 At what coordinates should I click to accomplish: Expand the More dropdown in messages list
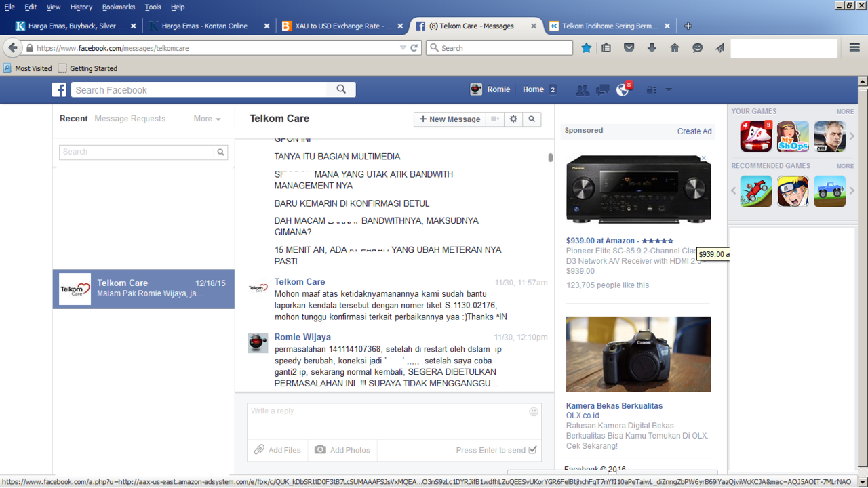coord(207,119)
